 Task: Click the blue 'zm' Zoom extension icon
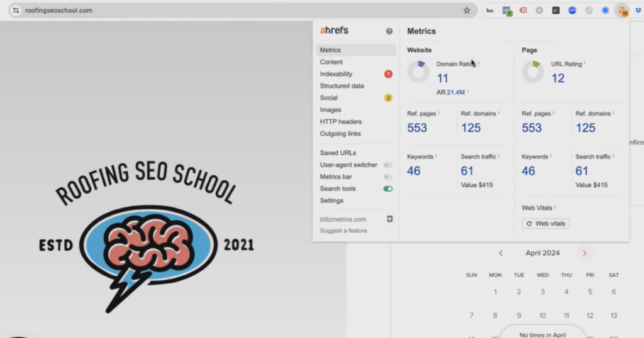[572, 10]
